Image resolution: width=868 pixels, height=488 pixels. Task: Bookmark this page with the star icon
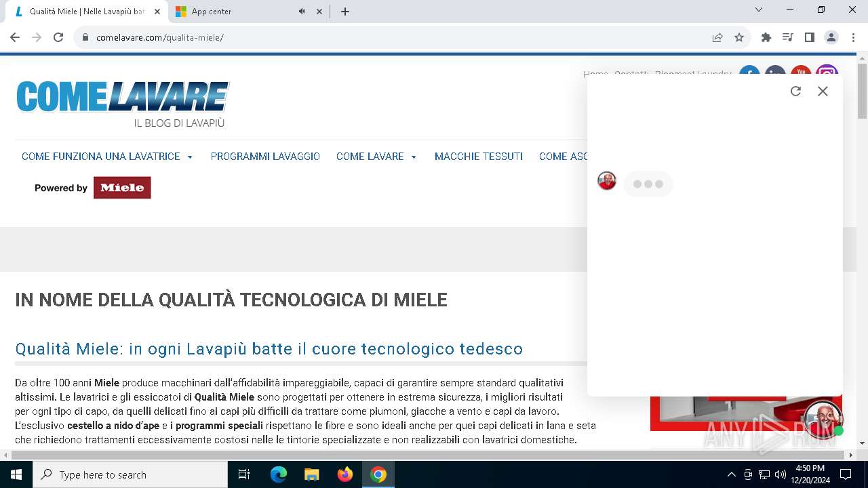click(739, 37)
